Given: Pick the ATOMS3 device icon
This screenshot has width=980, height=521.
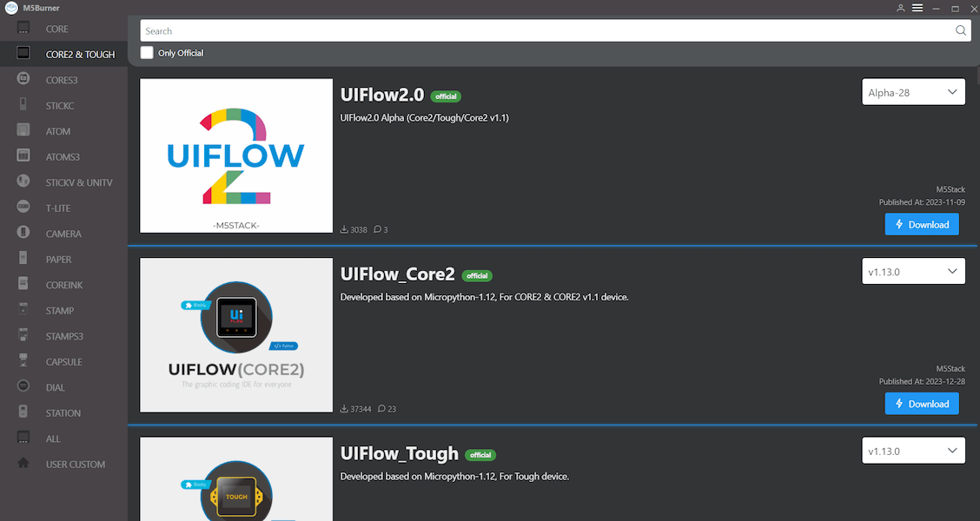Looking at the screenshot, I should (x=23, y=155).
